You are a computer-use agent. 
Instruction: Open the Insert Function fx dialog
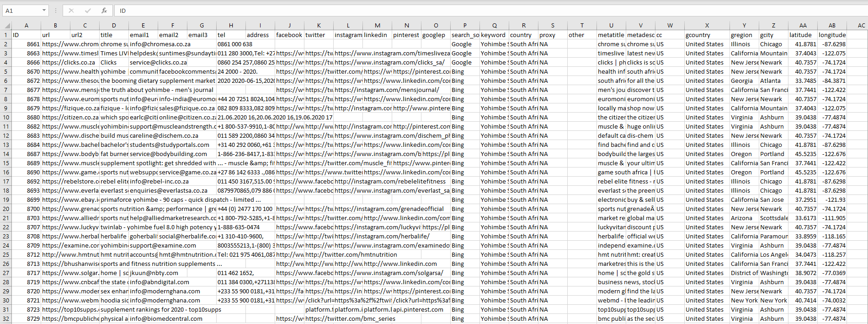pos(104,11)
